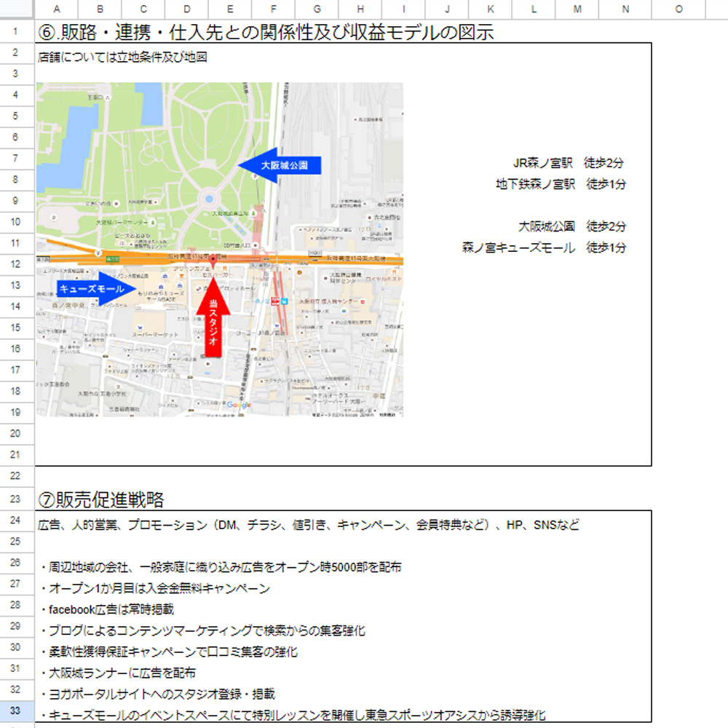Select the JR森ノ宮駅 徒歩2分 cell
The image size is (728, 728).
569,163
